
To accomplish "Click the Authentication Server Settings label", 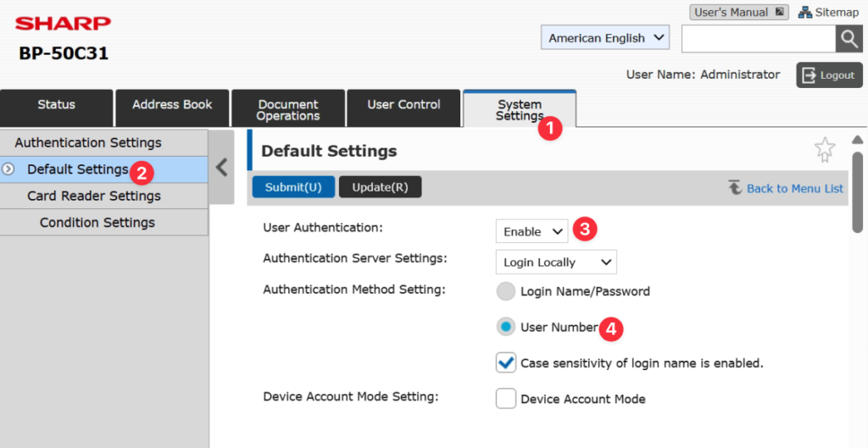I will tap(355, 258).
